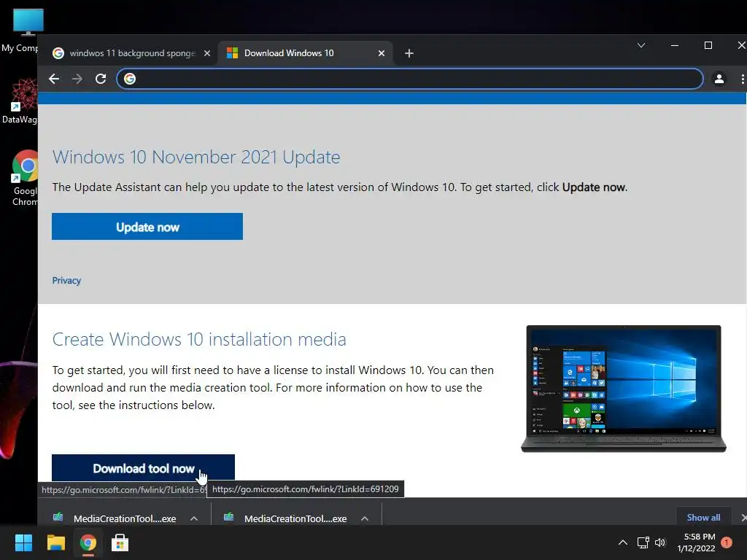Click Create Windows 10 installation media heading
Screen dimensions: 747x560
[x=199, y=340]
